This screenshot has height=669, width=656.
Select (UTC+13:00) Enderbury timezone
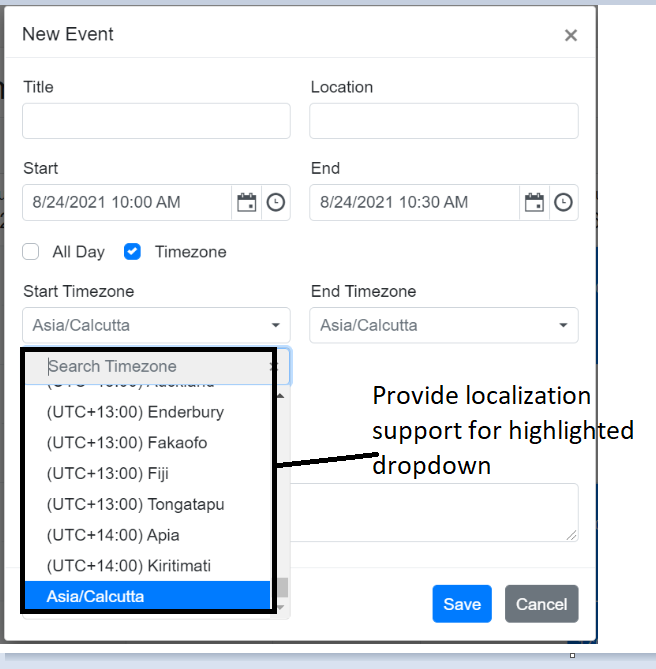135,412
